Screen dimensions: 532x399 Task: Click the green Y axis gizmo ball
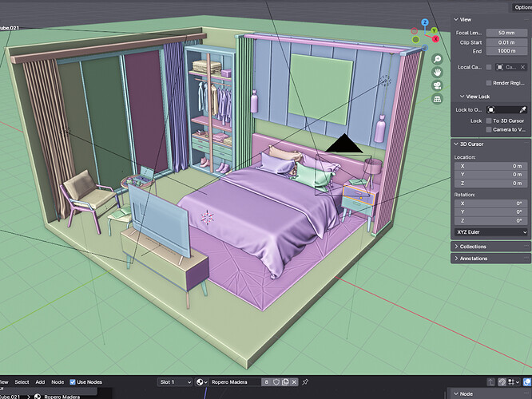434,31
